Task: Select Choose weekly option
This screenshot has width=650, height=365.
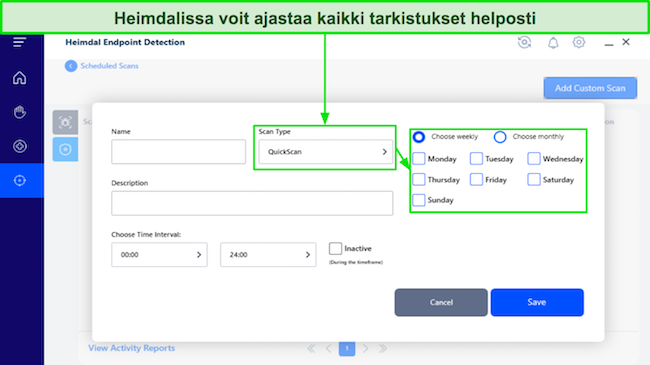Action: [x=419, y=137]
